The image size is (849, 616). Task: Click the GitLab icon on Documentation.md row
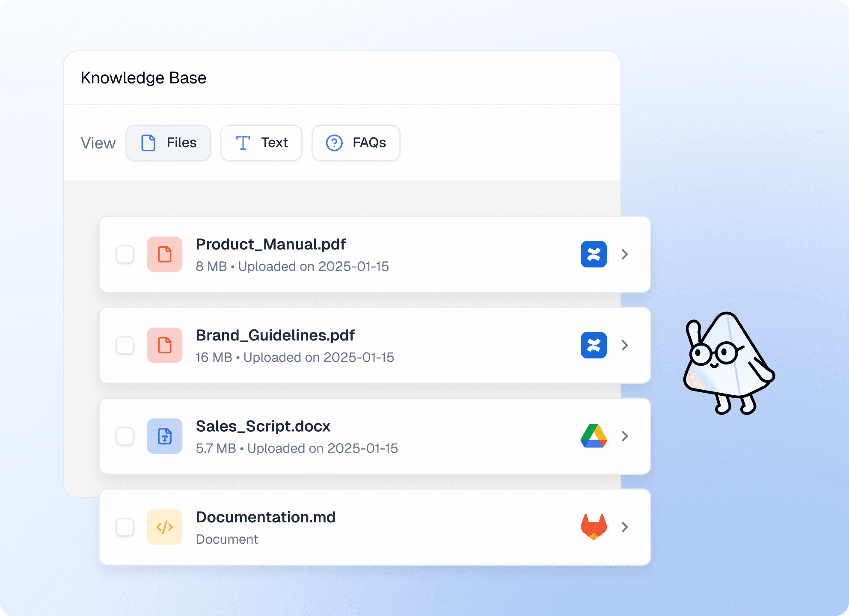(x=594, y=527)
